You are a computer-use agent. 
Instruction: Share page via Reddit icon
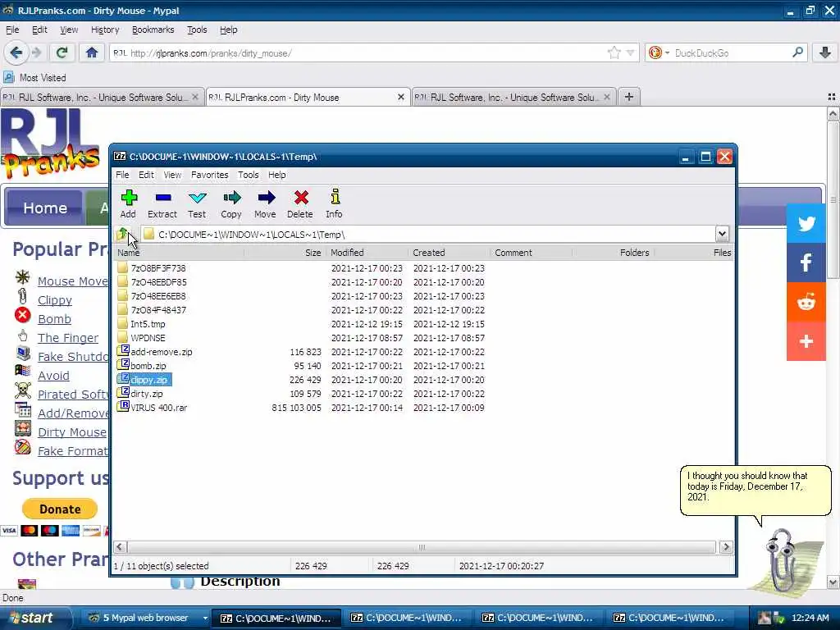806,302
